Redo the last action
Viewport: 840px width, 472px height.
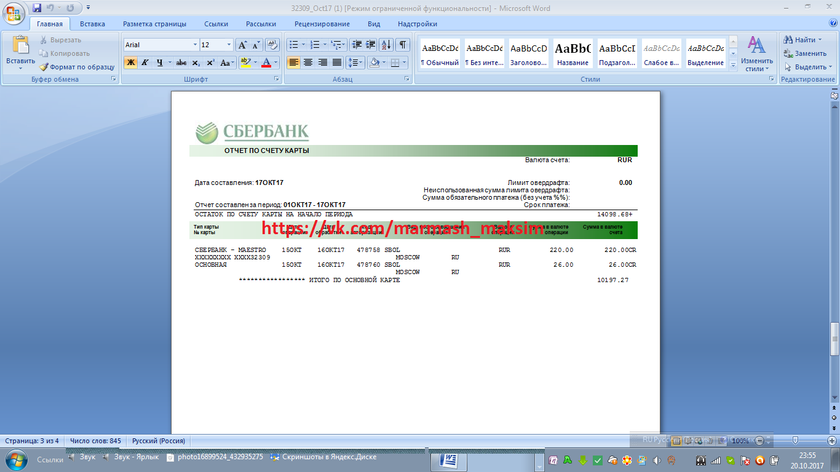click(x=70, y=8)
